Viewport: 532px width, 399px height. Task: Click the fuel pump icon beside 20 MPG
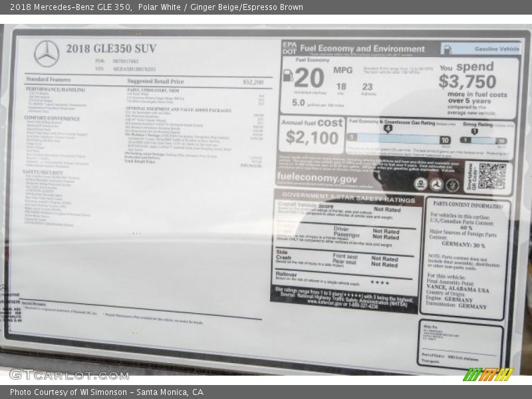(x=288, y=76)
